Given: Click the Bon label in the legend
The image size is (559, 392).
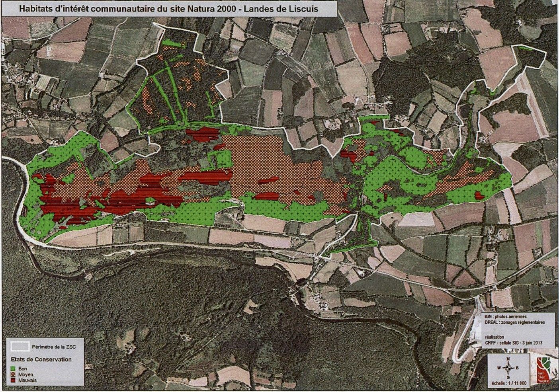Looking at the screenshot, I should pos(23,369).
